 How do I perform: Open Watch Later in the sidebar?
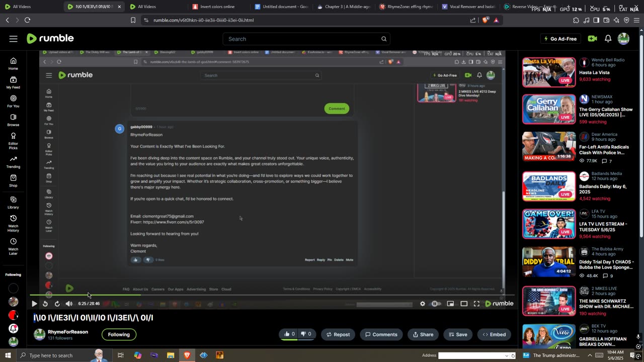pyautogui.click(x=13, y=246)
